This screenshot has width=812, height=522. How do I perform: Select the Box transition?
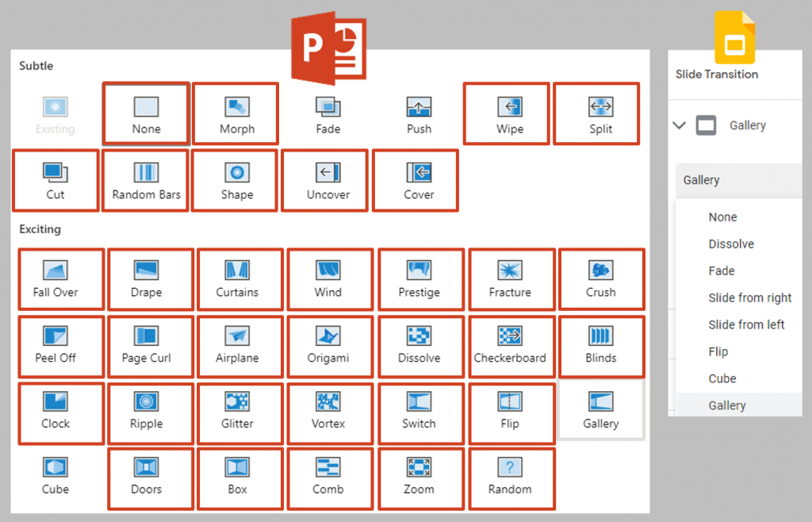[240, 479]
